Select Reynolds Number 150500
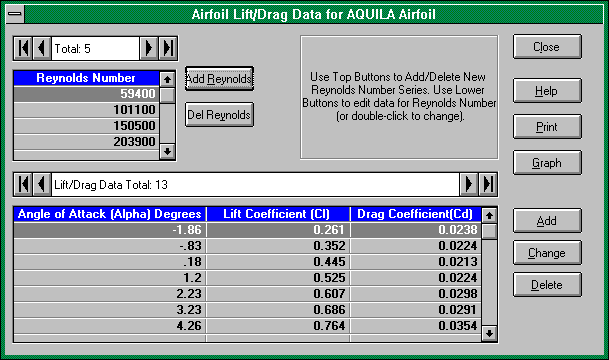 click(x=87, y=126)
